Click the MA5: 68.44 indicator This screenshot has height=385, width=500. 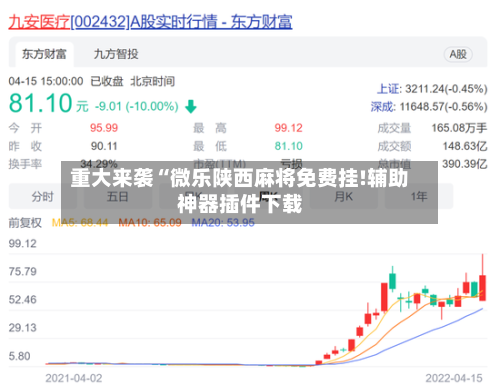(80, 223)
